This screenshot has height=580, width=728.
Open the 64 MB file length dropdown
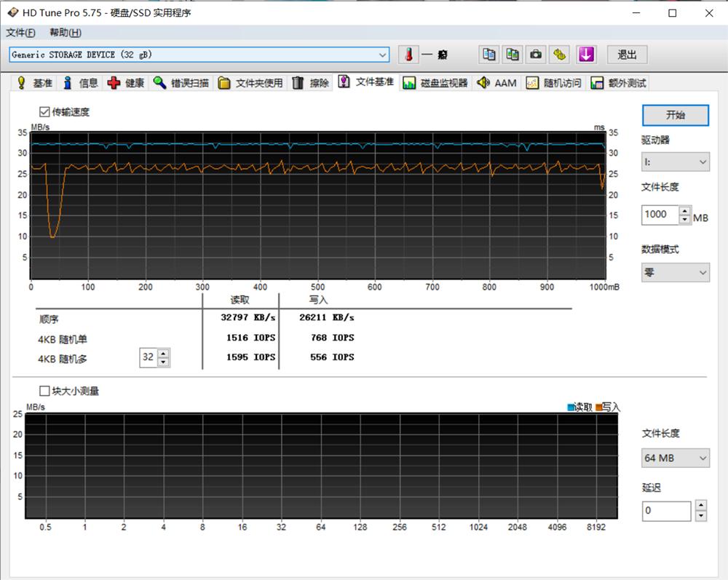(675, 458)
